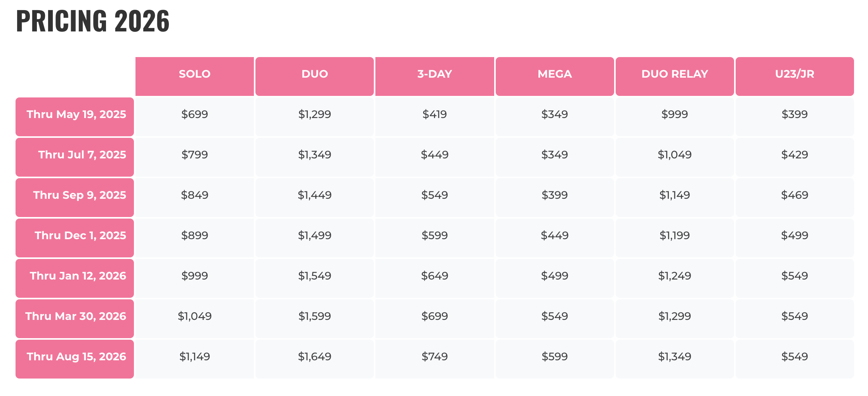The image size is (868, 396).
Task: Click the $1,449 DUO price cell
Action: click(x=314, y=195)
